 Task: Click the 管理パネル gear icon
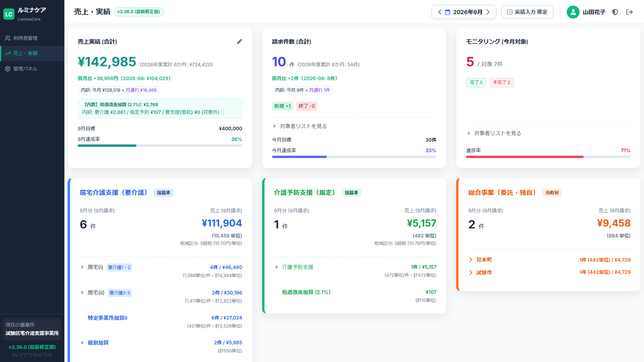tap(8, 69)
